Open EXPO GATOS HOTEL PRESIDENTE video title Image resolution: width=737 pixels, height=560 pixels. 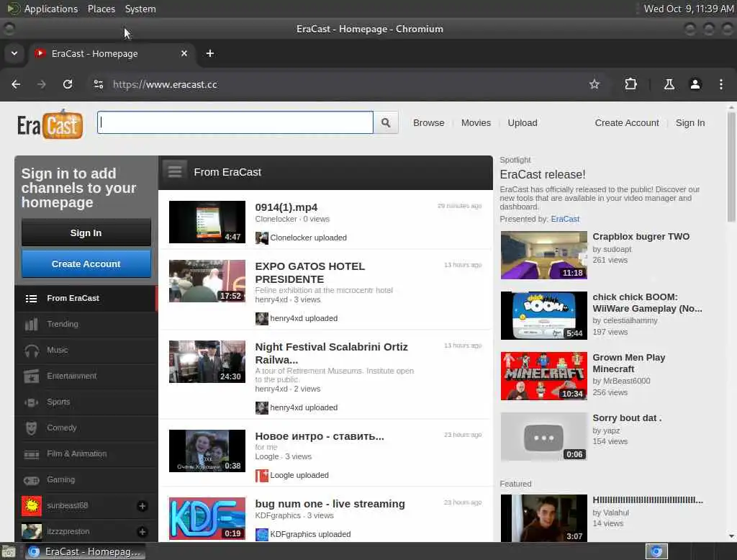[310, 273]
